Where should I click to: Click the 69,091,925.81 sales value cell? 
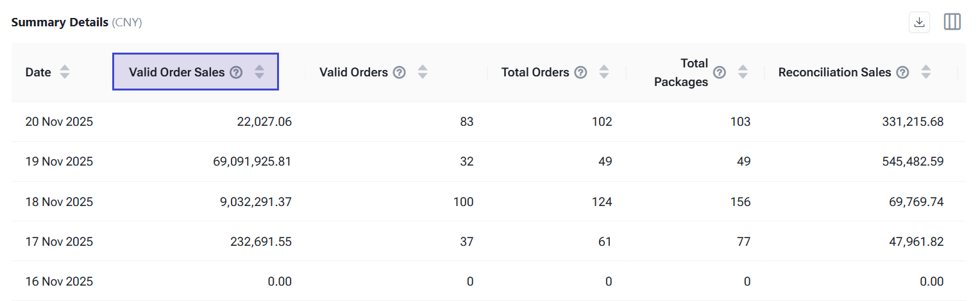[252, 161]
